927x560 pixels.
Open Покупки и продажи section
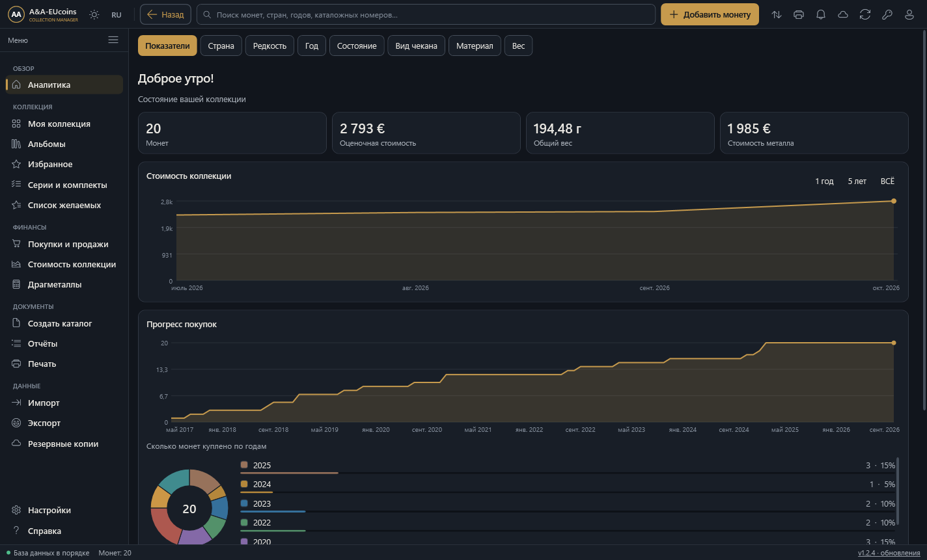pyautogui.click(x=64, y=244)
